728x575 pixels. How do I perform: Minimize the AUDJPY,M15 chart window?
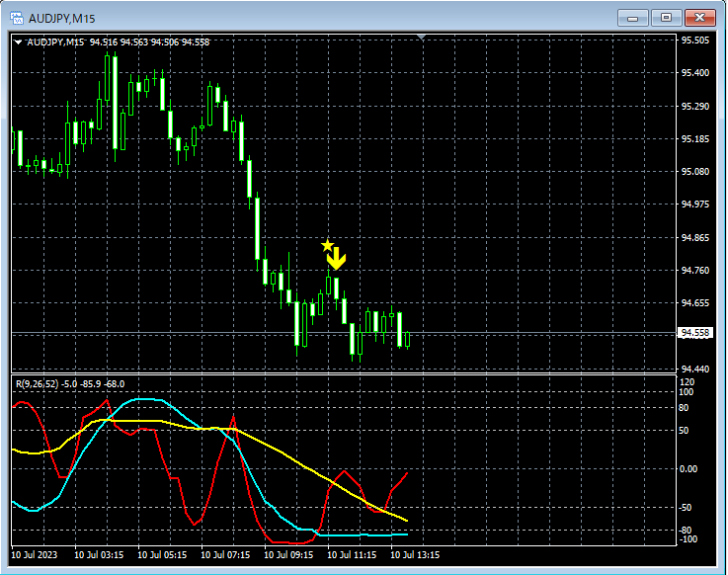(632, 18)
